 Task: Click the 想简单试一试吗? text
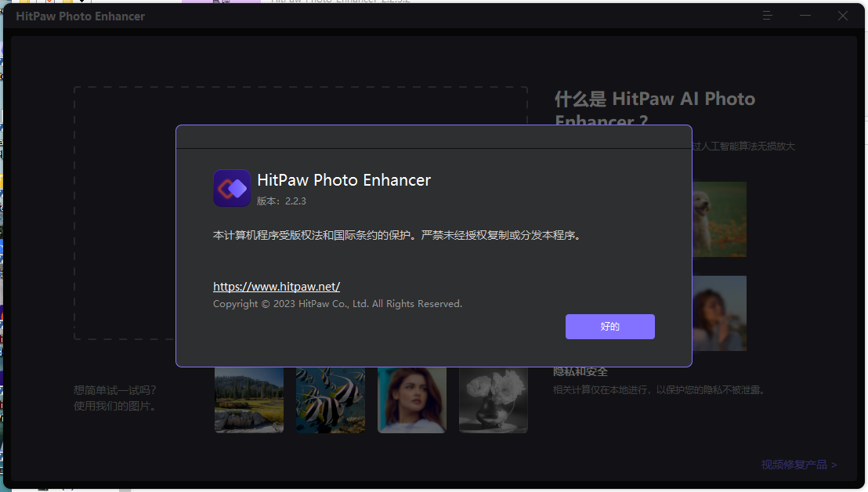(x=115, y=390)
